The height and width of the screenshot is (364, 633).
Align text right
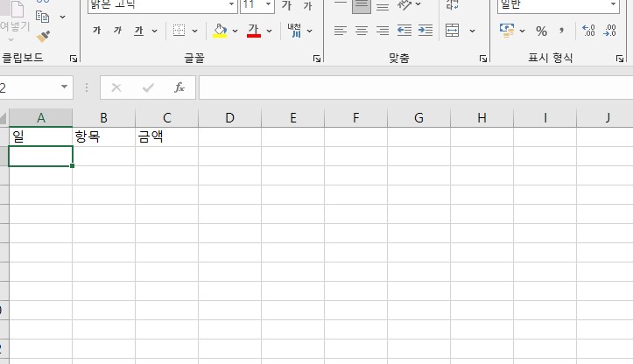click(383, 31)
